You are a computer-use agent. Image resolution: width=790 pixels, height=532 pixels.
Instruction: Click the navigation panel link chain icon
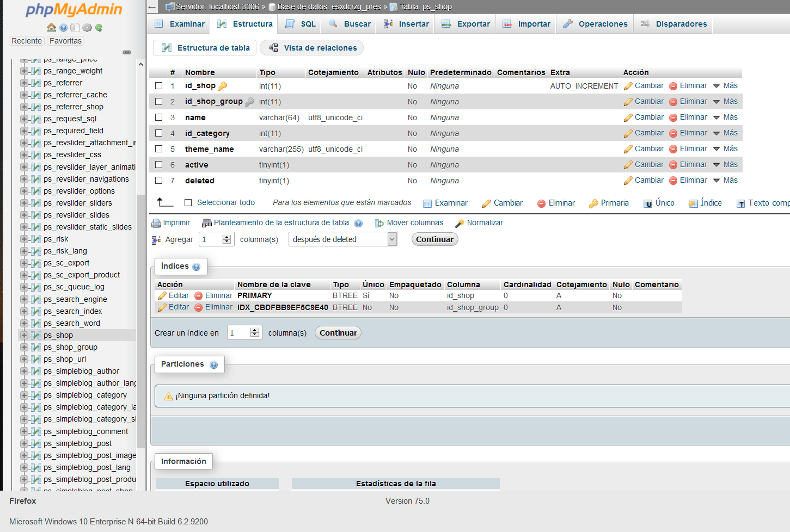[x=127, y=52]
